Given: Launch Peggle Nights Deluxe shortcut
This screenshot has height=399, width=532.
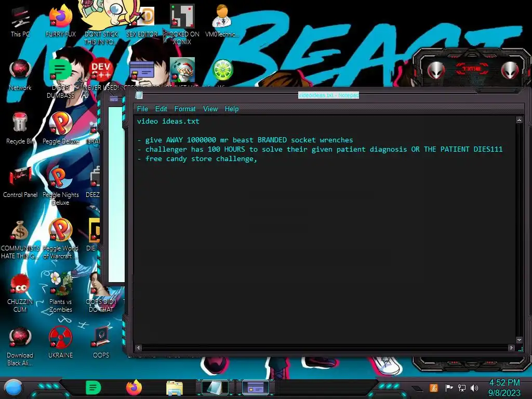Looking at the screenshot, I should (x=60, y=186).
